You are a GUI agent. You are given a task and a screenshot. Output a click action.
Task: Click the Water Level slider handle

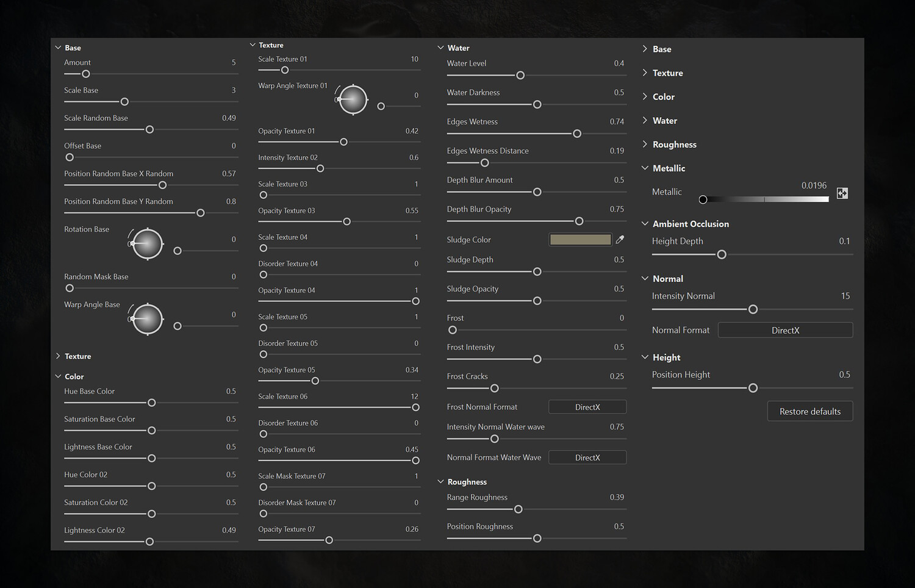[x=520, y=76]
